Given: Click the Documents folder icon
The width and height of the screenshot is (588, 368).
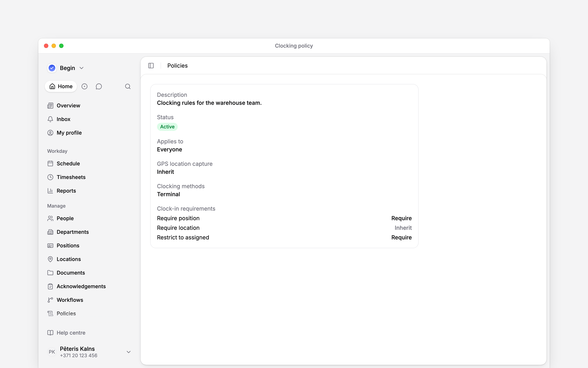Looking at the screenshot, I should point(50,273).
